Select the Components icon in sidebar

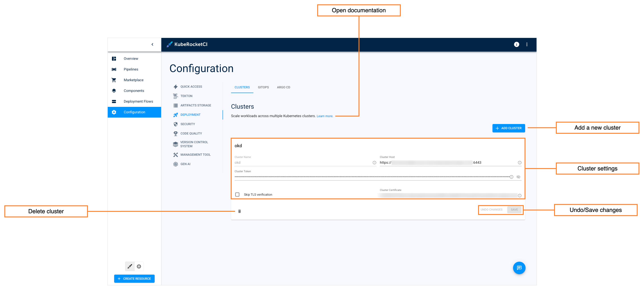pyautogui.click(x=114, y=91)
